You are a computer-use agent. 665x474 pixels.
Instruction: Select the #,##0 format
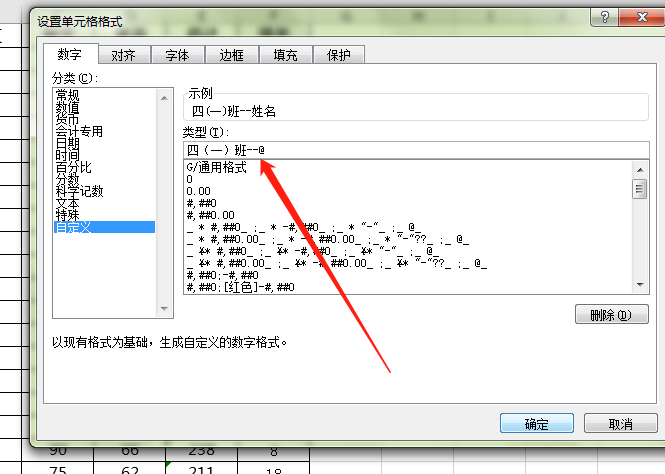pos(408,203)
